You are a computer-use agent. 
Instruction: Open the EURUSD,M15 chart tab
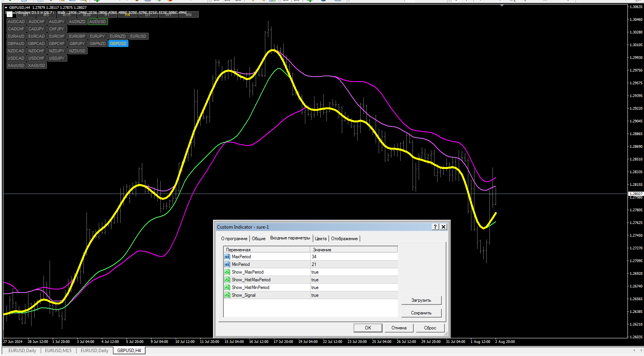(58, 351)
